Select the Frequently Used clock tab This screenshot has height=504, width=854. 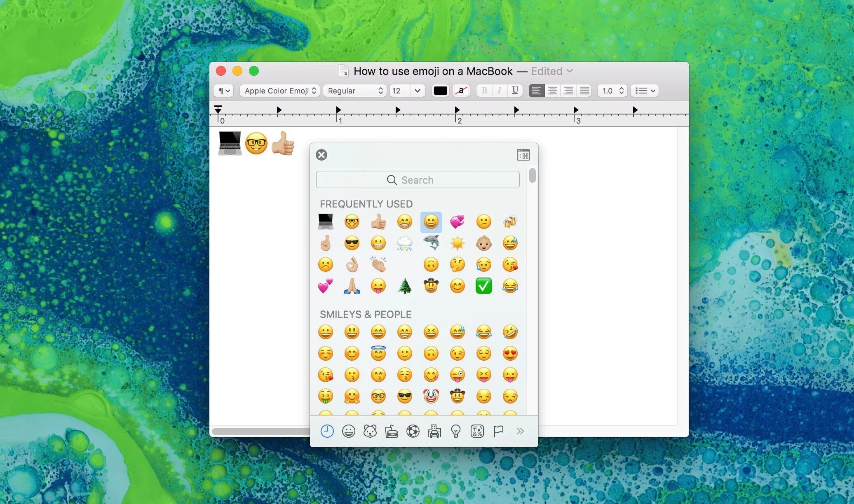tap(327, 431)
